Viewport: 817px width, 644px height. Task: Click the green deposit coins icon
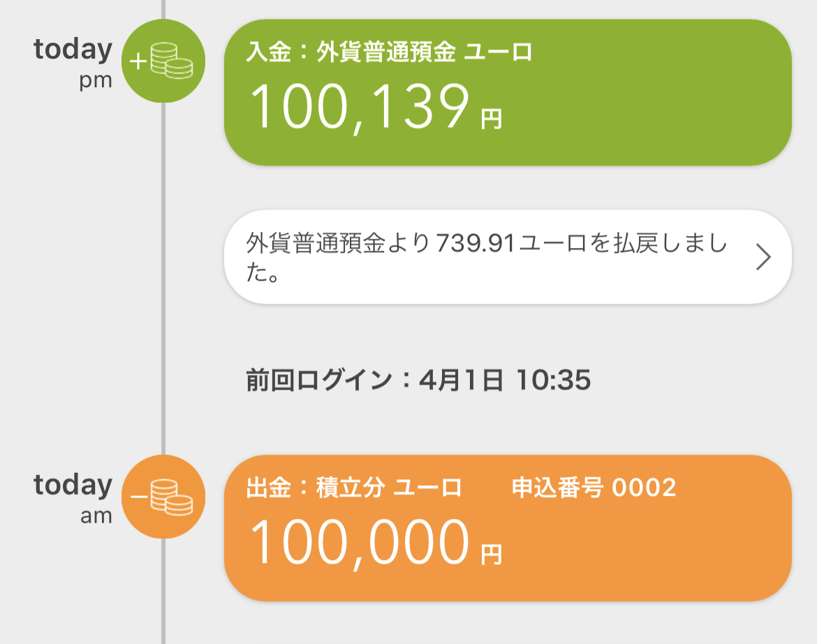pyautogui.click(x=163, y=61)
